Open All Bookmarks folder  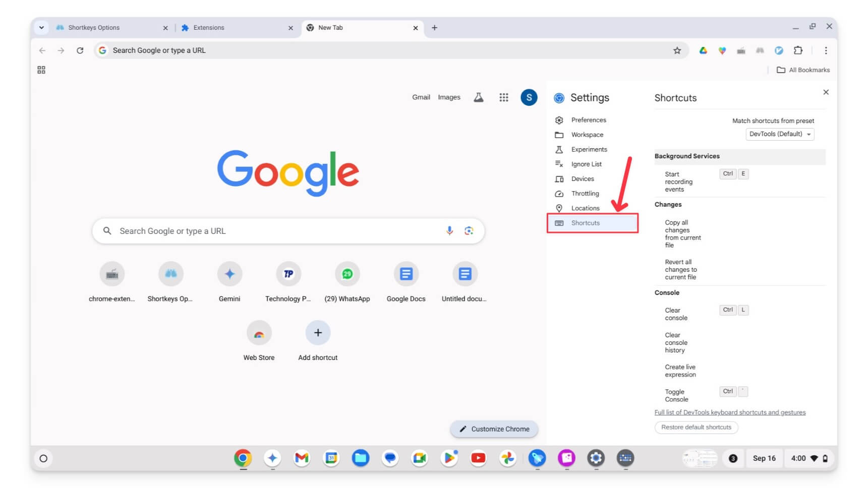point(803,70)
